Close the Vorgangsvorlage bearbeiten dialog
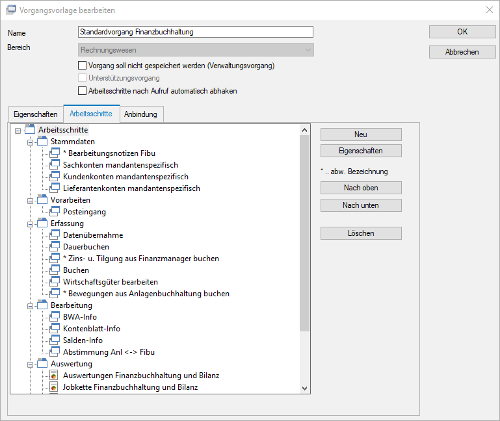Viewport: 500px width, 421px height. pyautogui.click(x=489, y=10)
